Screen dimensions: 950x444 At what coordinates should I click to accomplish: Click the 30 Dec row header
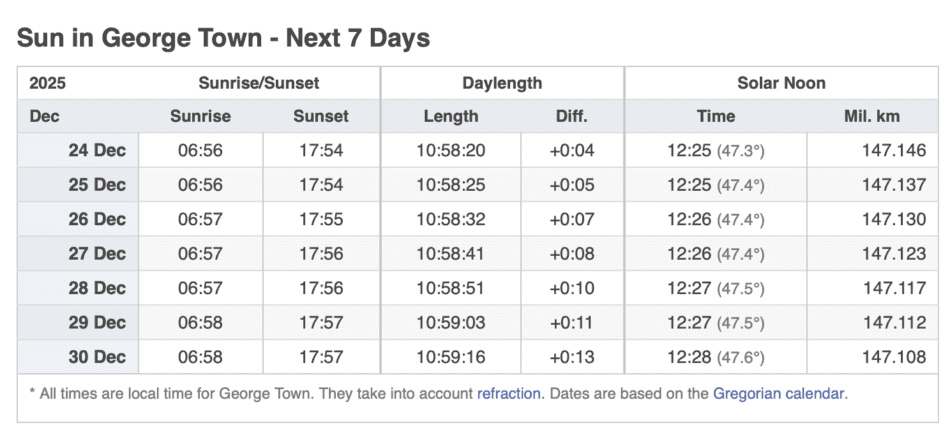[x=96, y=357]
